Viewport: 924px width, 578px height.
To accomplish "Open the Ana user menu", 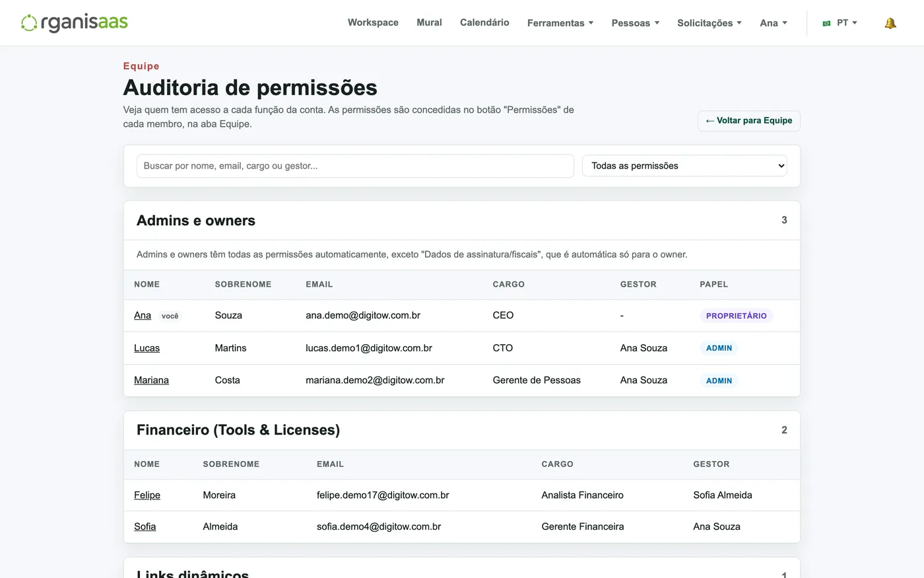I will tap(774, 23).
